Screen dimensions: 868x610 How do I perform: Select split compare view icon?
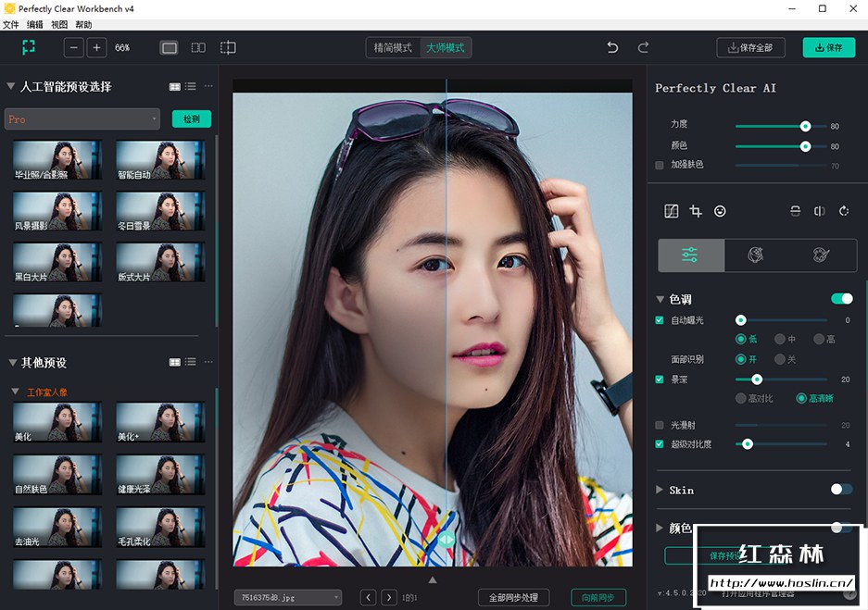[228, 47]
